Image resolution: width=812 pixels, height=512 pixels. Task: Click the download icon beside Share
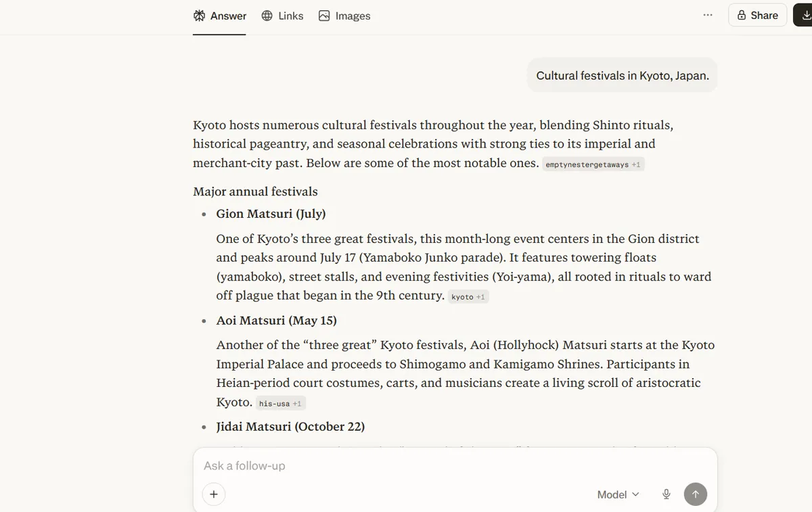tap(805, 15)
